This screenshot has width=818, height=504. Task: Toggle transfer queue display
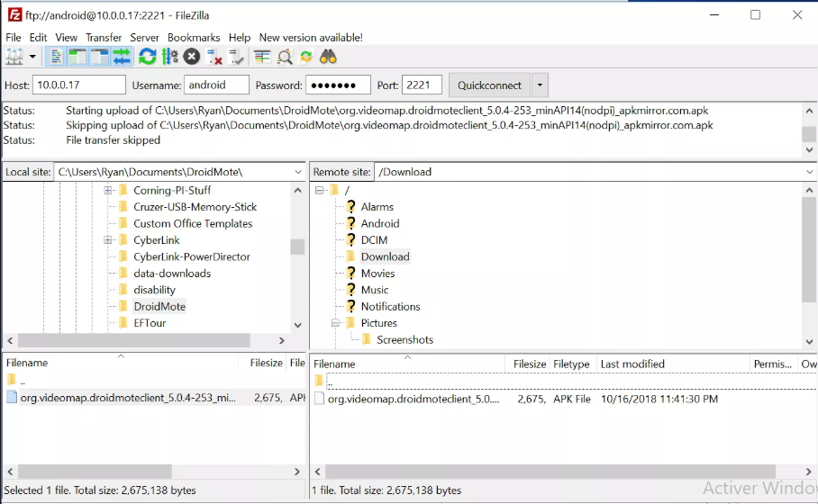point(123,57)
